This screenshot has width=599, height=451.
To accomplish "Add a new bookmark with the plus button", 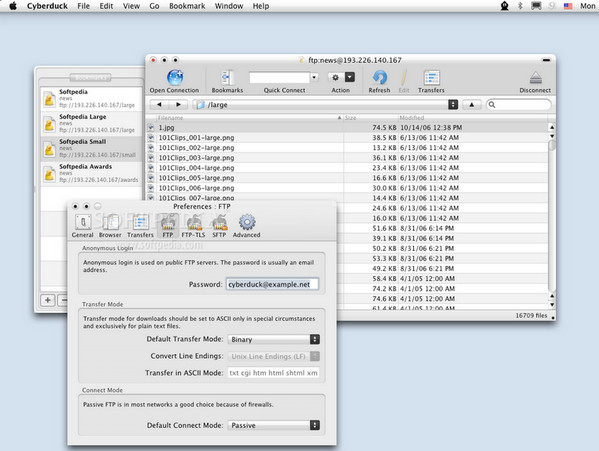I will coord(48,300).
